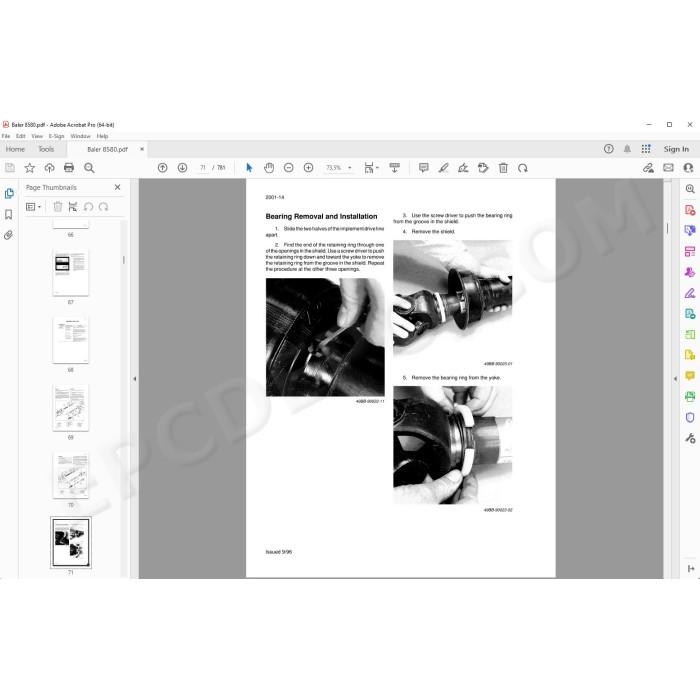Close the Page Thumbnails panel

coord(117,187)
